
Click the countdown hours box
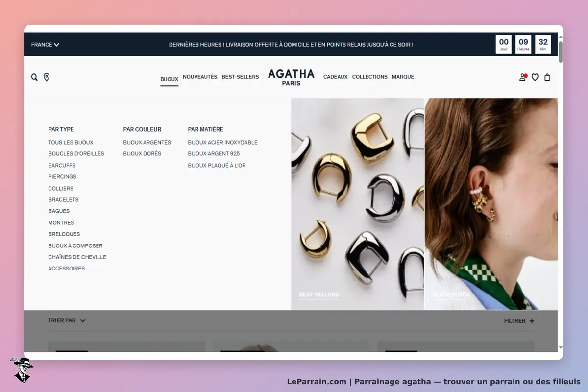(x=523, y=44)
